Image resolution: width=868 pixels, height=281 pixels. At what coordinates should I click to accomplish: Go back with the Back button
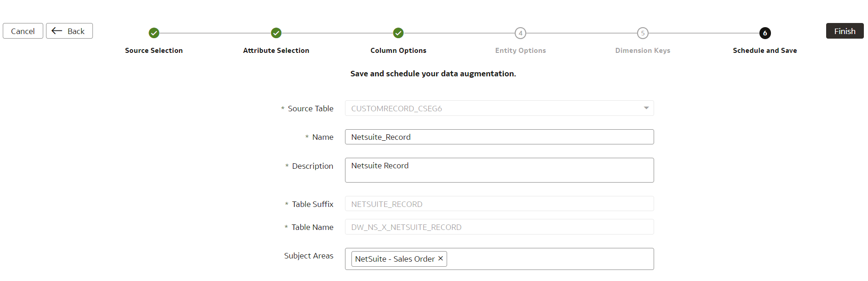69,31
